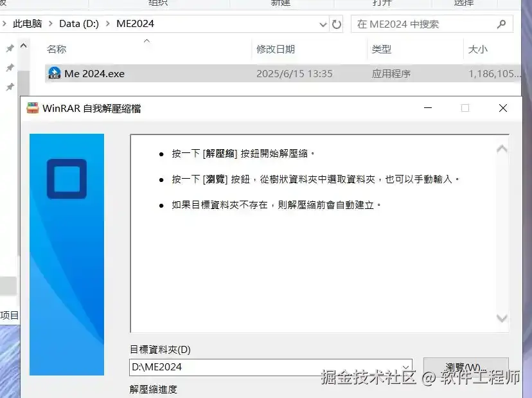Image resolution: width=532 pixels, height=398 pixels.
Task: Click the search magnifier icon in Explorer
Action: click(x=501, y=24)
